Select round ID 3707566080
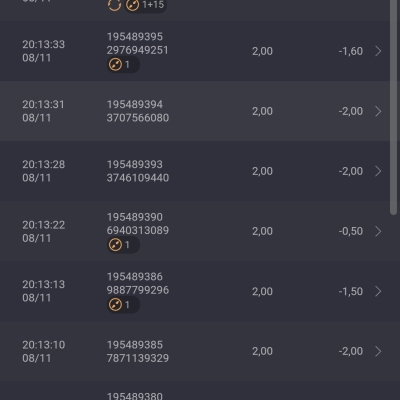Image resolution: width=400 pixels, height=400 pixels. tap(138, 118)
